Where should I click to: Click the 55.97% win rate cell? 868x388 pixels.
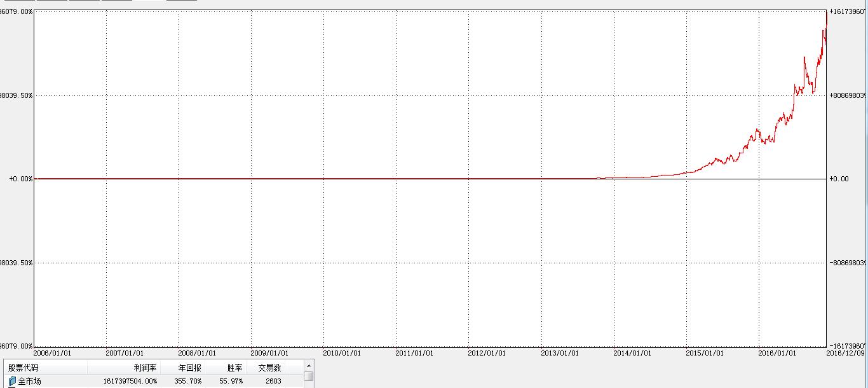pyautogui.click(x=230, y=381)
